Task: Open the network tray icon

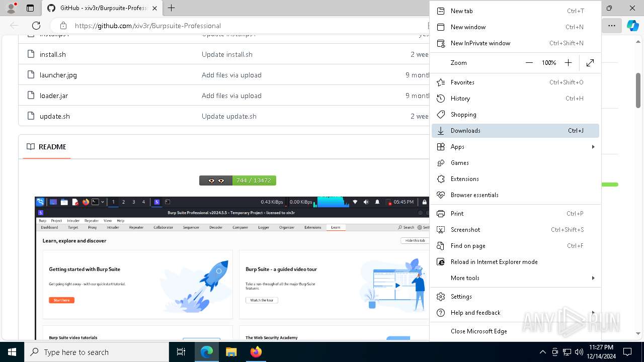Action: (567, 352)
